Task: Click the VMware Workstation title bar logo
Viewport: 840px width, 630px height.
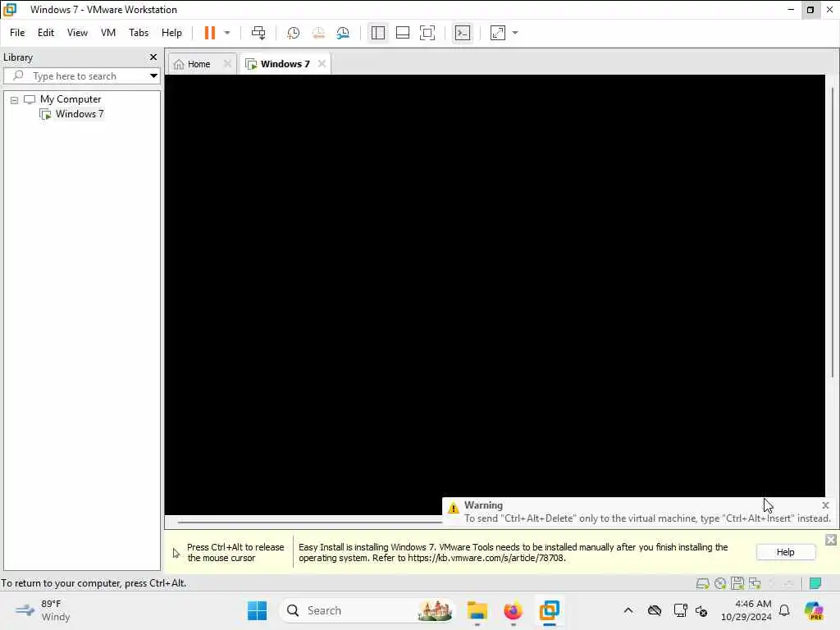Action: [10, 10]
